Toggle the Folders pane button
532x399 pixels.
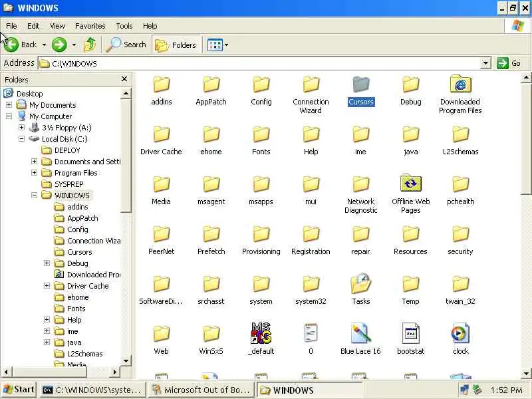click(176, 45)
